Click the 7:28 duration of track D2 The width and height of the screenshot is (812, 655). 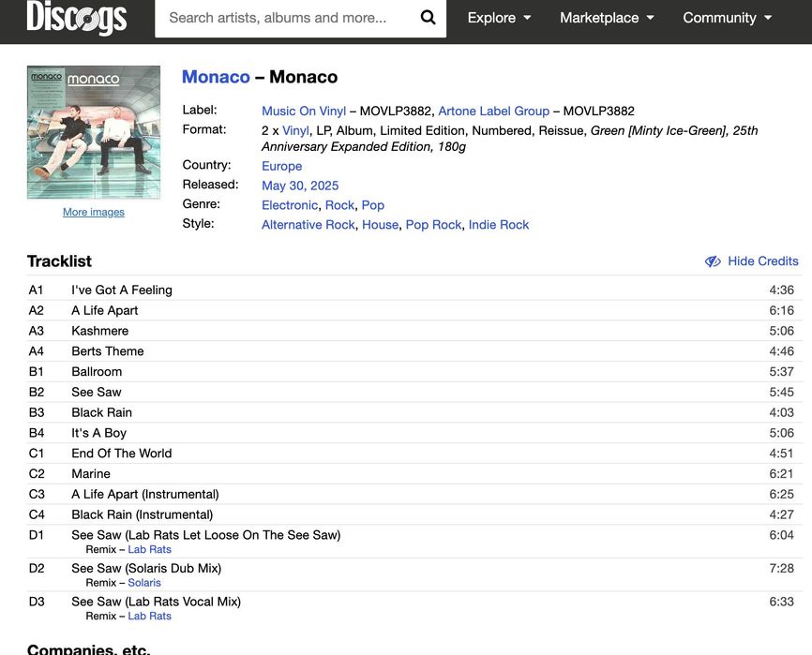tap(781, 569)
